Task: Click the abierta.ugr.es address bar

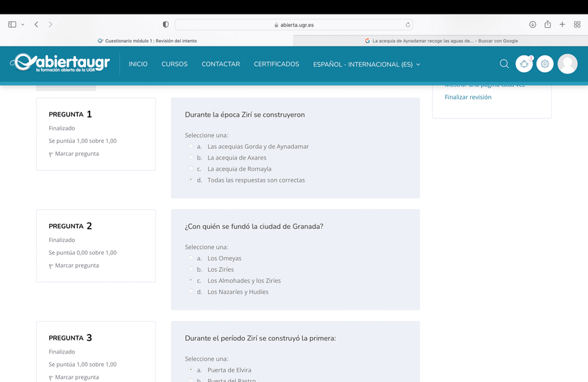Action: [x=294, y=24]
